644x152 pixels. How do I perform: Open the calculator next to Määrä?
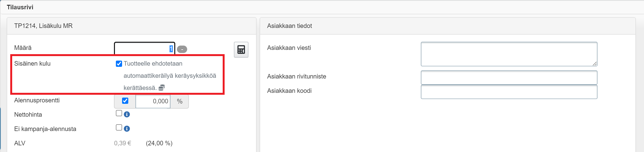[x=241, y=49]
